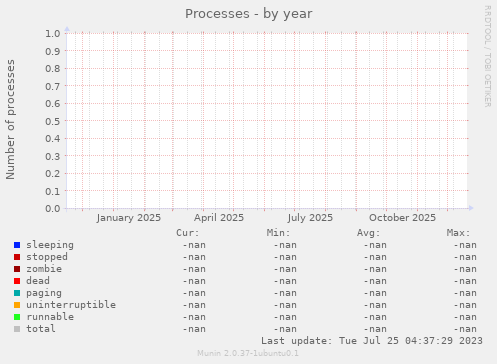Click the 'Max:' column header

pos(458,233)
